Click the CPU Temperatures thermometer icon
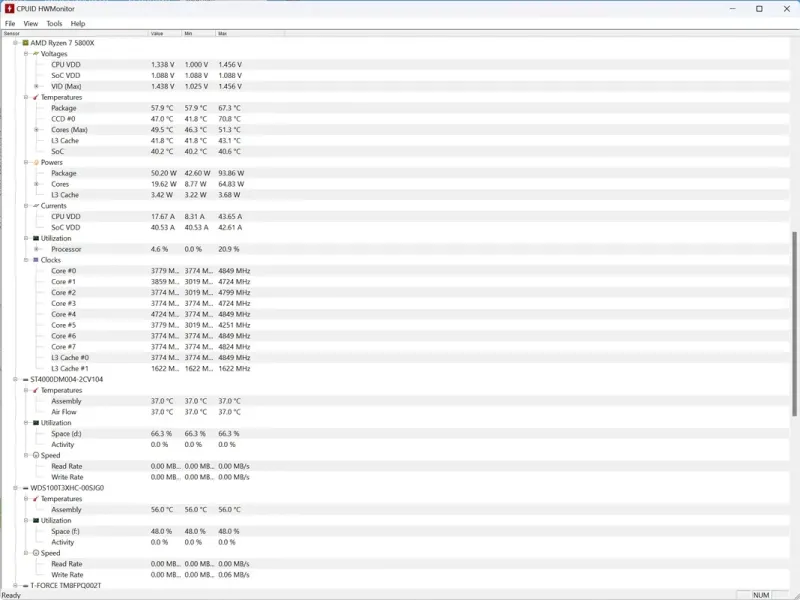 (36, 97)
